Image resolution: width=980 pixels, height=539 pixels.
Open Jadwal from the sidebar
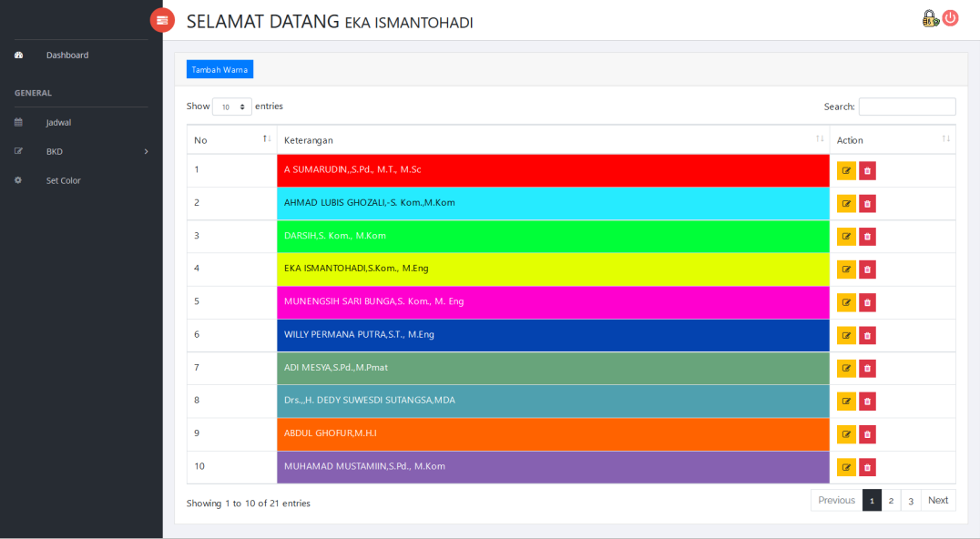click(x=58, y=122)
